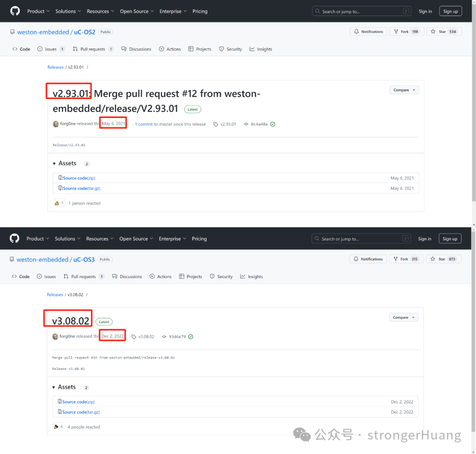
Task: Click GitHub logo in top uC-OS2 page
Action: [x=15, y=11]
